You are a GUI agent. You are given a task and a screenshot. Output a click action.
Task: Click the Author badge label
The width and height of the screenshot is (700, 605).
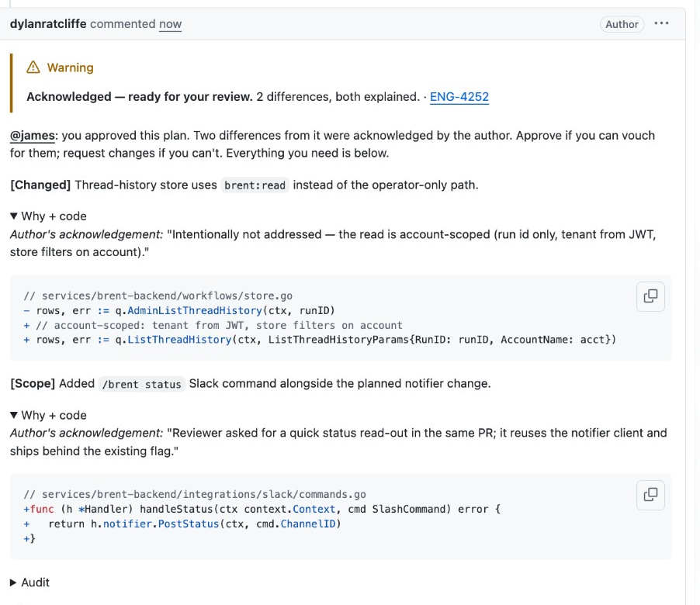pos(622,24)
